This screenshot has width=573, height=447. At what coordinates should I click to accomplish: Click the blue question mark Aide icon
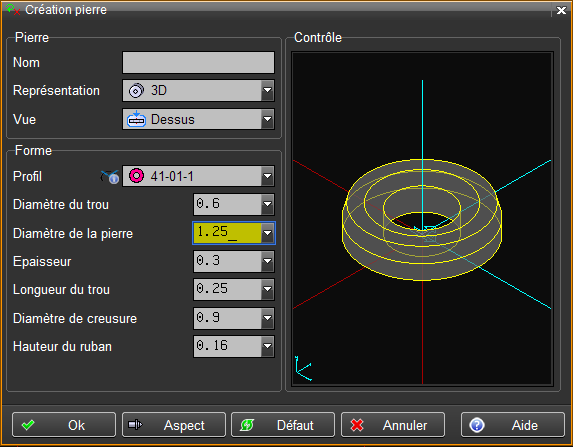click(x=477, y=425)
